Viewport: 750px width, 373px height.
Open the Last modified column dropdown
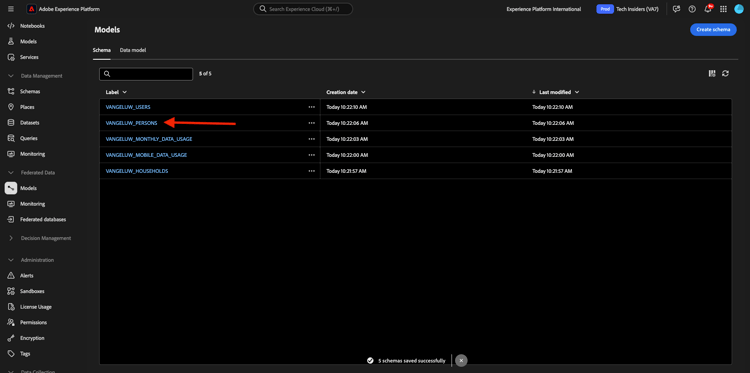pos(577,92)
